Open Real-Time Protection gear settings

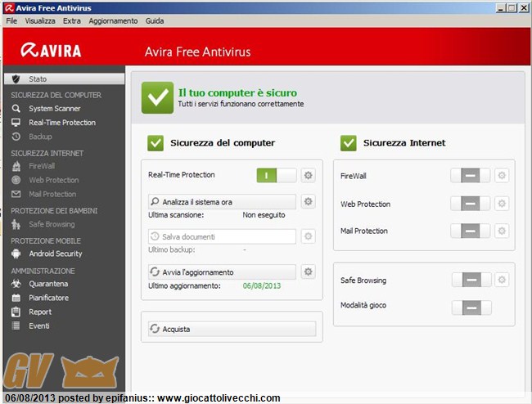(308, 175)
